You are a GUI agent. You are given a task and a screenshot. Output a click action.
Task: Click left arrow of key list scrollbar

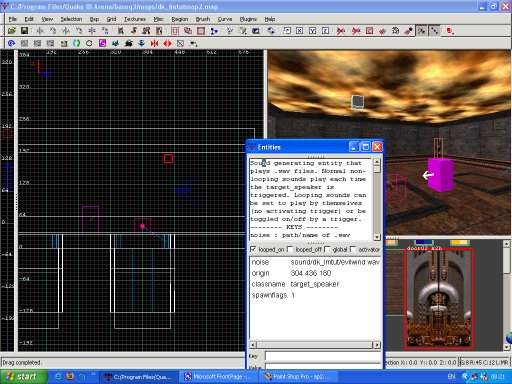point(253,345)
